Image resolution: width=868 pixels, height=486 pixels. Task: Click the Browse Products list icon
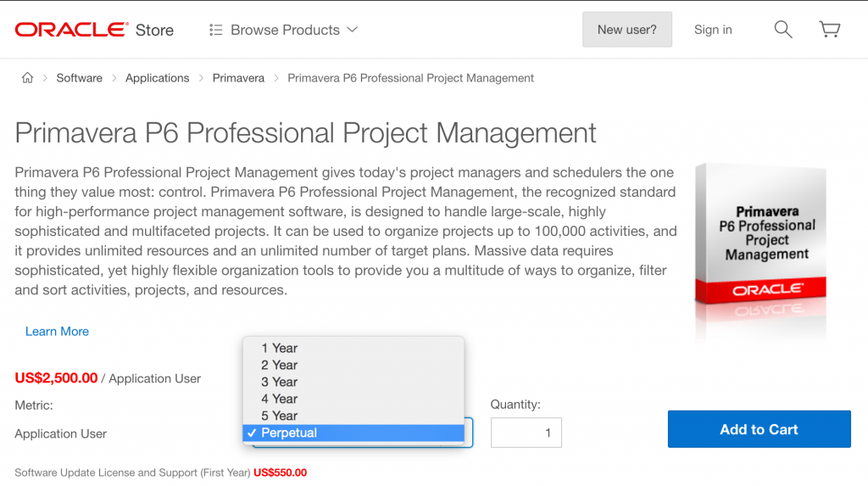coord(216,30)
